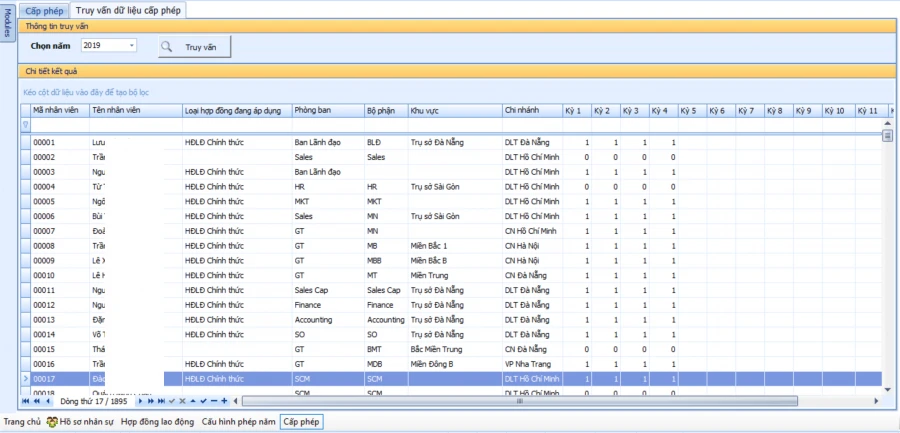This screenshot has width=900, height=433.
Task: Click the Kỳ 1 column header
Action: click(577, 111)
